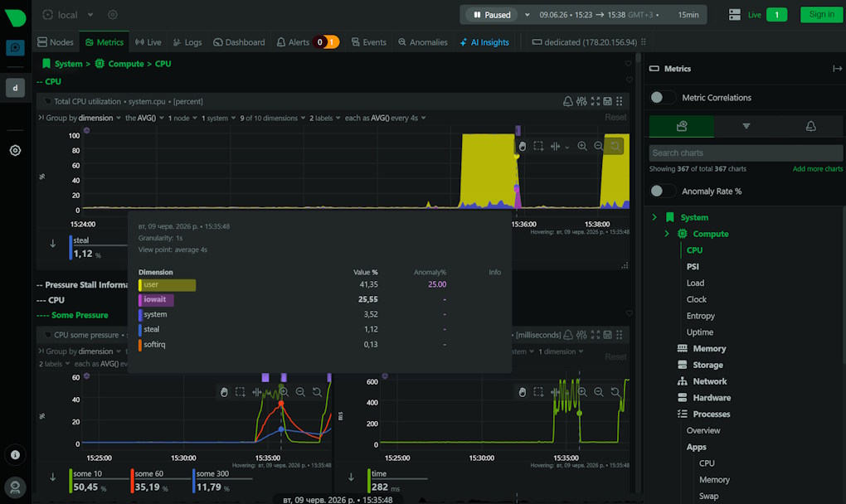846x504 pixels.
Task: Open chart settings sliders on Total CPU utilization
Action: point(581,101)
